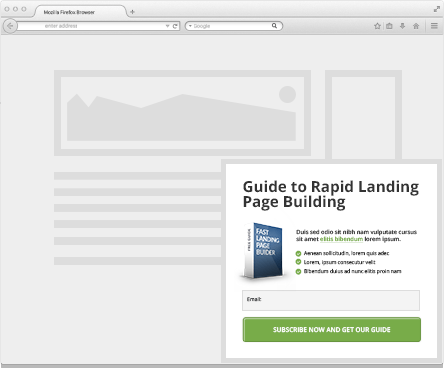Select the Mozilla Firefox Browser tab
The image size is (444, 368).
(x=80, y=12)
